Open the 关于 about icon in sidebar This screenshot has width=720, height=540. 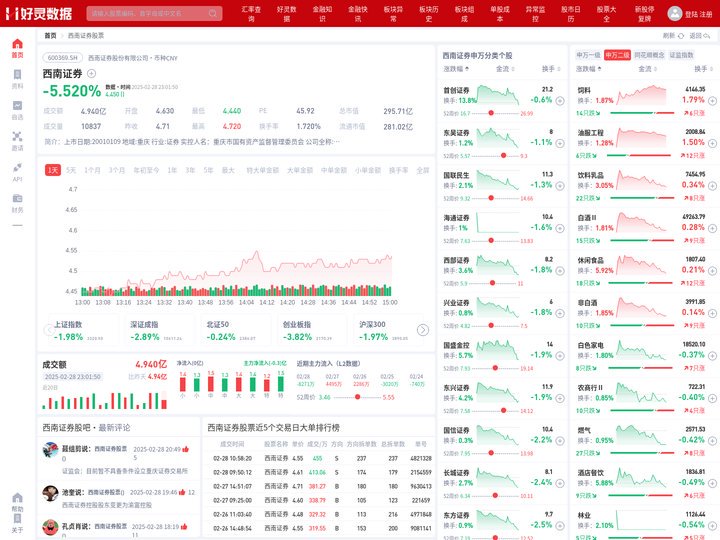click(x=17, y=519)
